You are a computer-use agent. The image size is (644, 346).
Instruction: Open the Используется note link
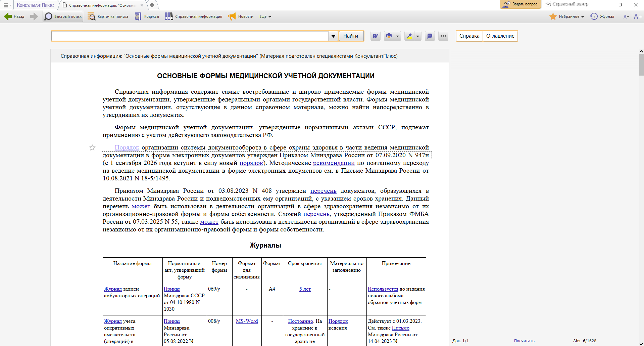click(x=383, y=289)
